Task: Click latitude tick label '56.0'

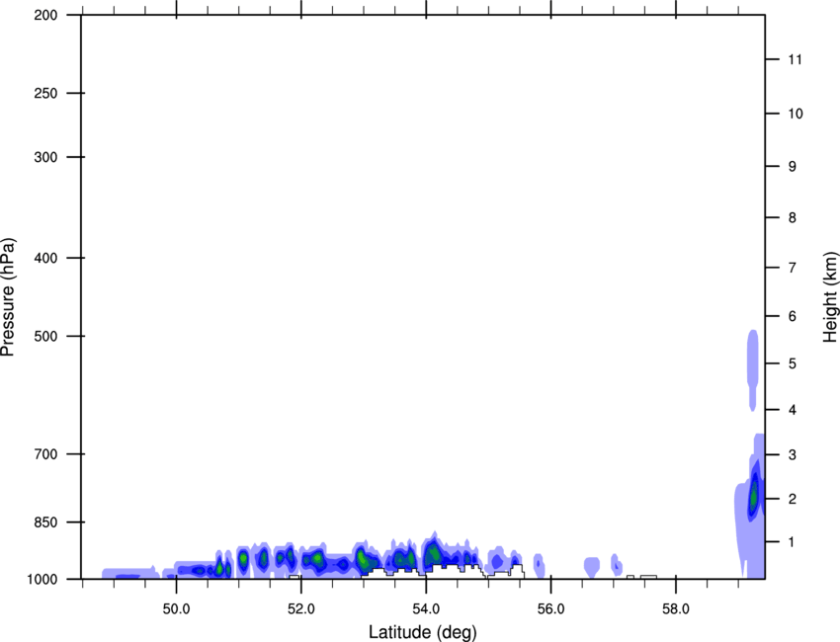Action: (551, 609)
